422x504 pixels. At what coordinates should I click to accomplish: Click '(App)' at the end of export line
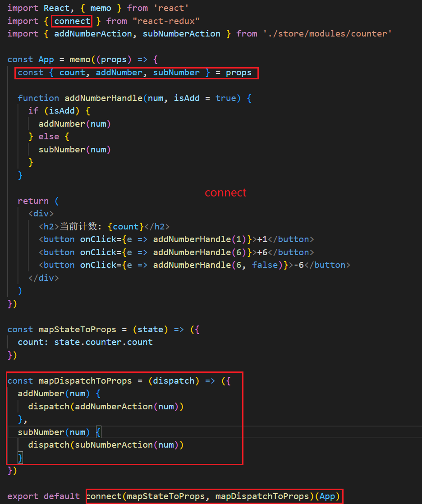(327, 496)
